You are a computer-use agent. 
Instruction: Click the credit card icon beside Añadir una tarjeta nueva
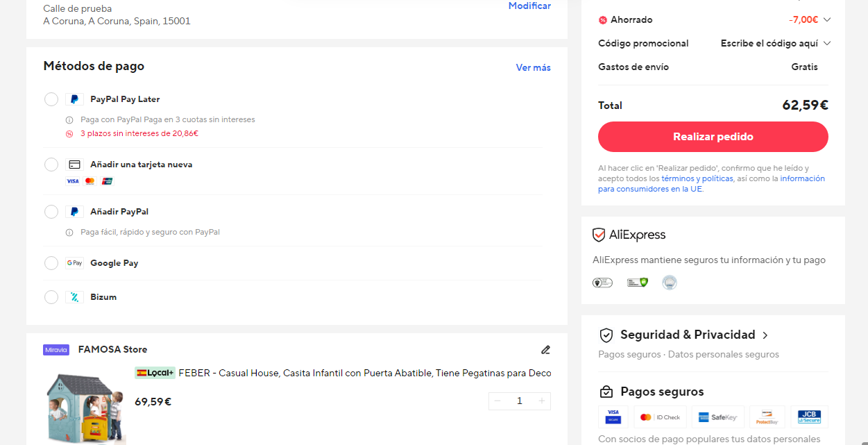tap(74, 165)
